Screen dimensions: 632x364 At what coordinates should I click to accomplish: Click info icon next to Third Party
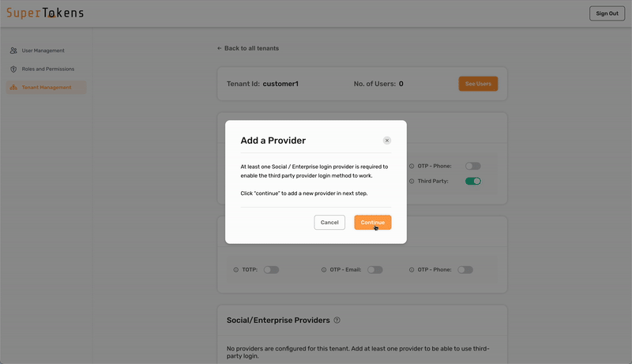412,181
